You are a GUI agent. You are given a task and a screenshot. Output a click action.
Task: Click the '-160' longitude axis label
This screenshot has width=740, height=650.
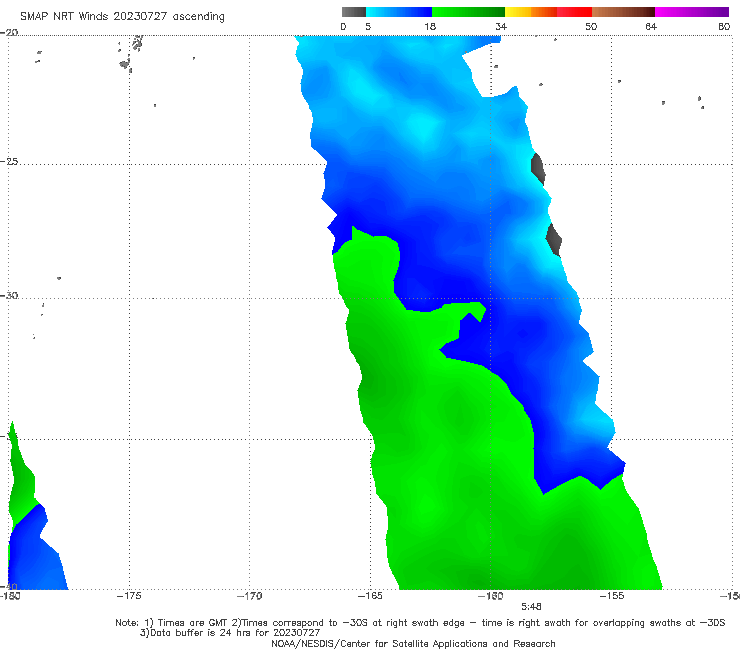click(490, 596)
